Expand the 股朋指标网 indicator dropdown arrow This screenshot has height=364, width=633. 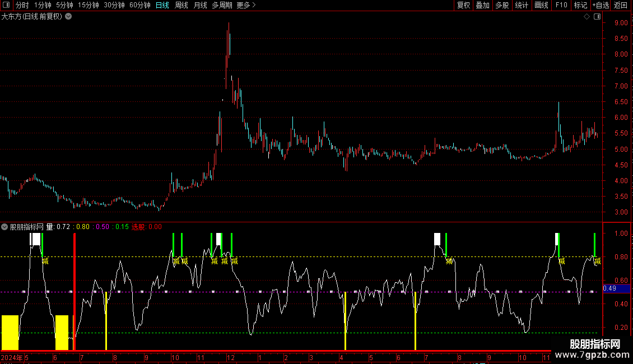4,227
